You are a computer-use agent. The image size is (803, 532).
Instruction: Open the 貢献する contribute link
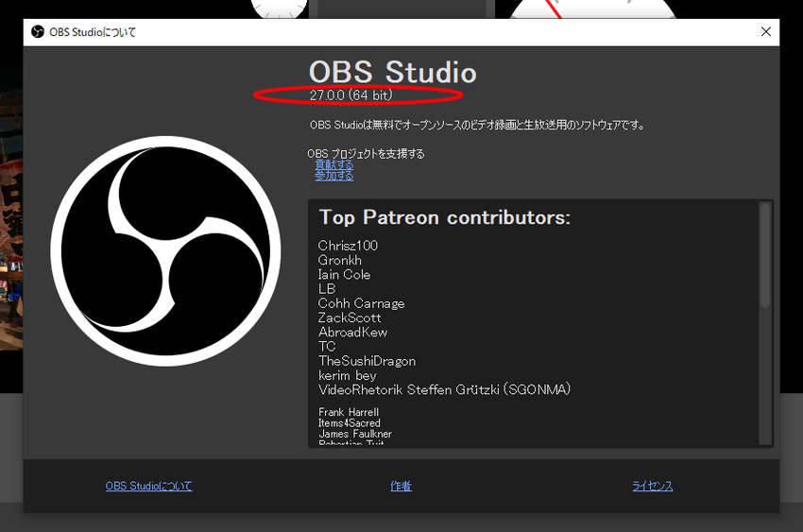point(333,164)
